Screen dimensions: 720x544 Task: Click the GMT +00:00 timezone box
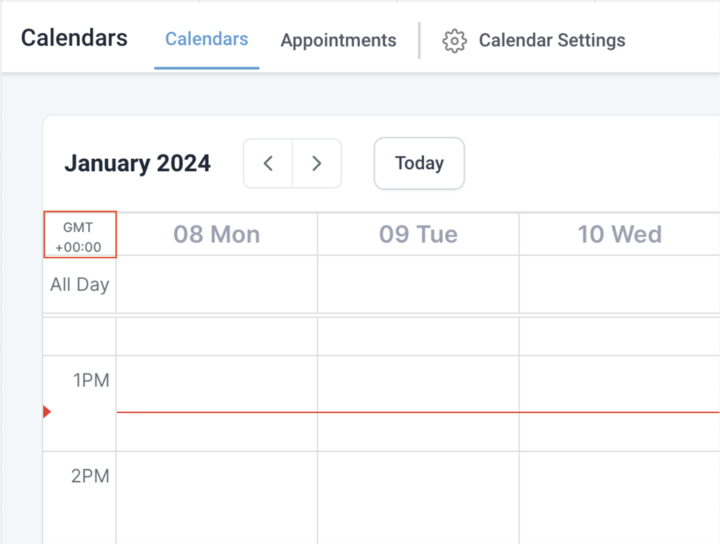pos(80,235)
